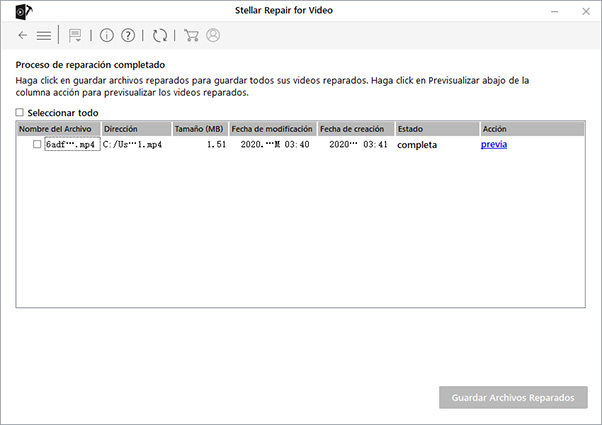Image resolution: width=602 pixels, height=425 pixels.
Task: Click the completa status cell
Action: click(417, 145)
